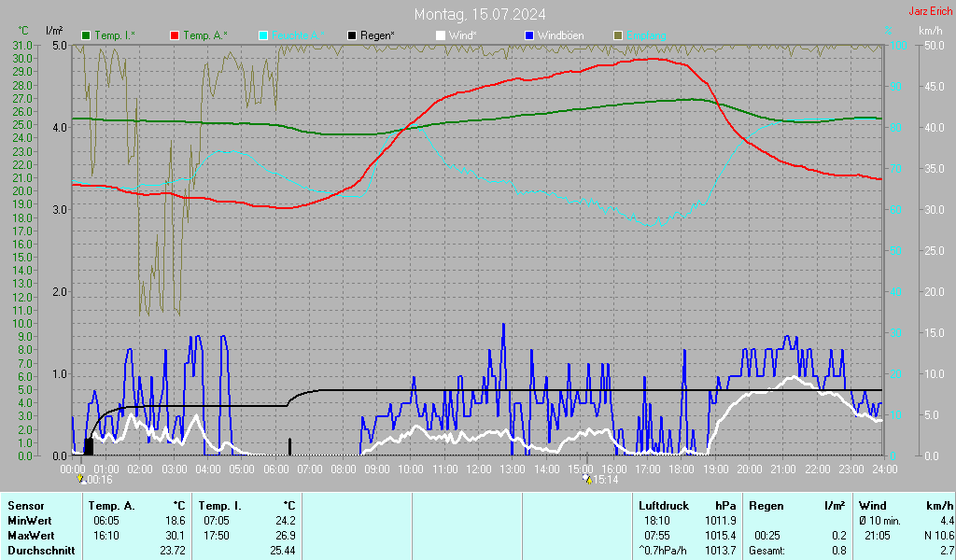Click the outdoor maximum value '30.1'
The image size is (956, 560).
click(176, 536)
